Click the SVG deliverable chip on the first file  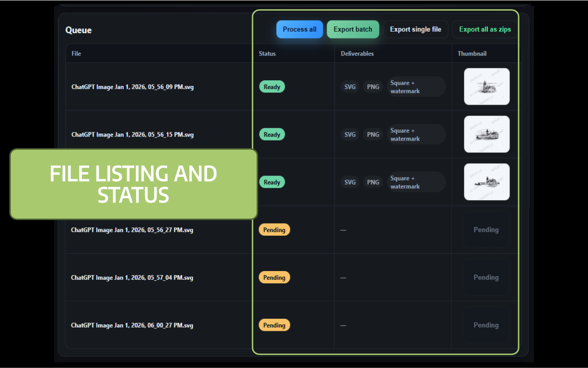click(350, 86)
